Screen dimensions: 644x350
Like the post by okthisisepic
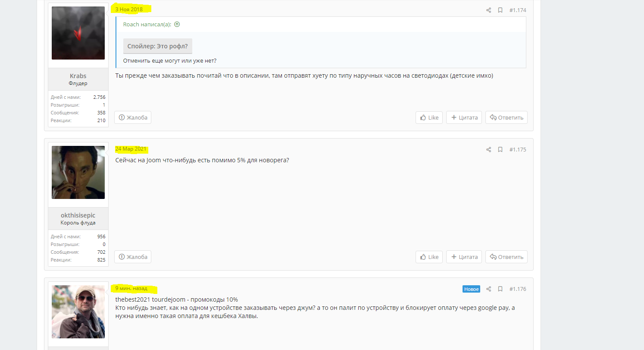coord(429,257)
